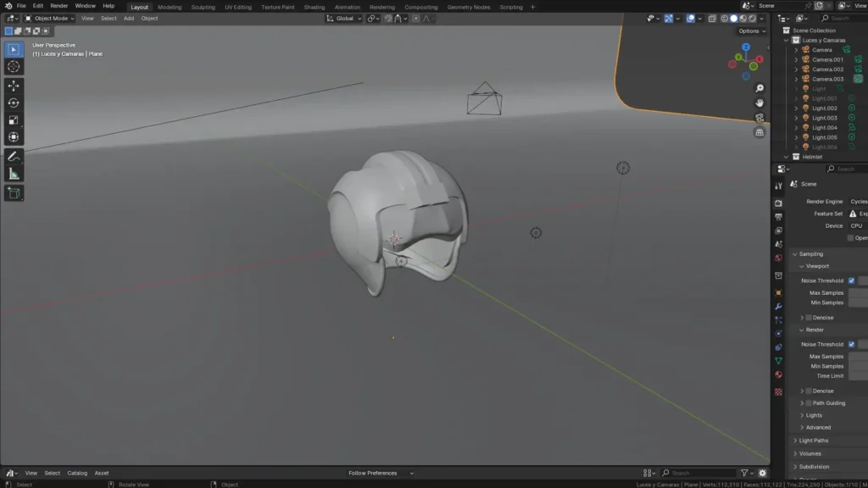868x488 pixels.
Task: Open the Add menu in the viewport header
Action: [x=129, y=18]
